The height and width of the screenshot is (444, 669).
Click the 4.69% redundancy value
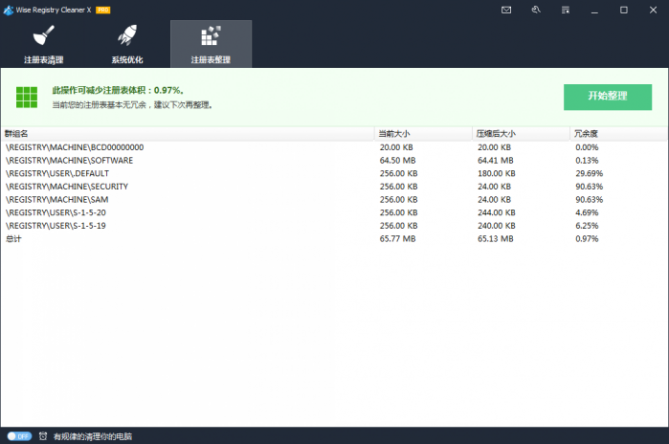[587, 212]
